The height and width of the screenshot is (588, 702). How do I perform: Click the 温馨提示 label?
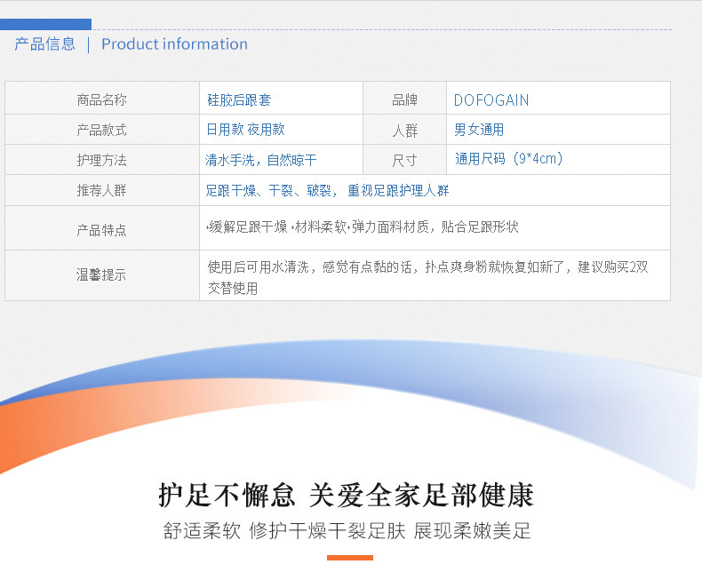[x=101, y=274]
